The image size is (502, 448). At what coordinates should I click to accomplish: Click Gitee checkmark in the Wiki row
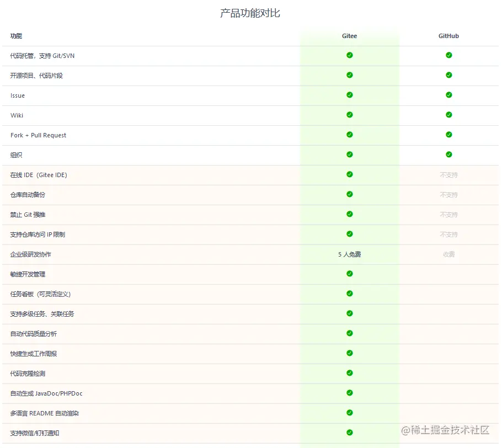[x=350, y=115]
